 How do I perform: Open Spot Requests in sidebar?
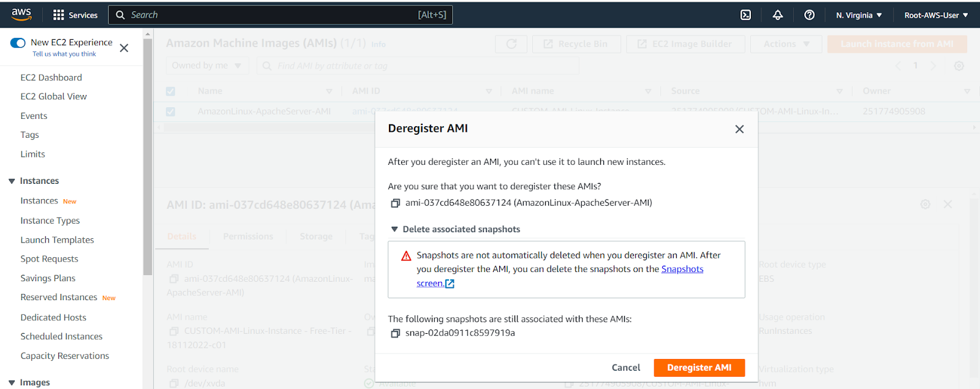(49, 259)
